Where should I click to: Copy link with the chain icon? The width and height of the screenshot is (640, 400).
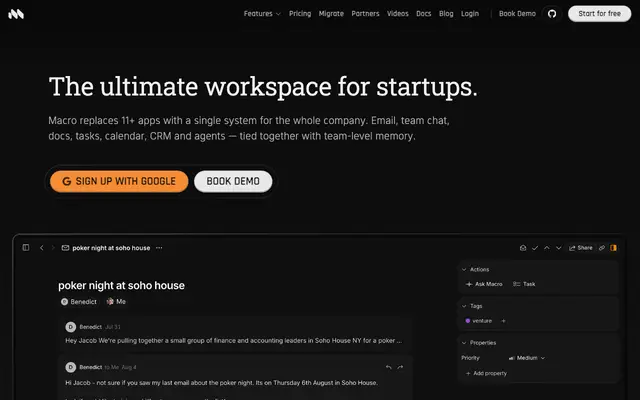tap(602, 248)
